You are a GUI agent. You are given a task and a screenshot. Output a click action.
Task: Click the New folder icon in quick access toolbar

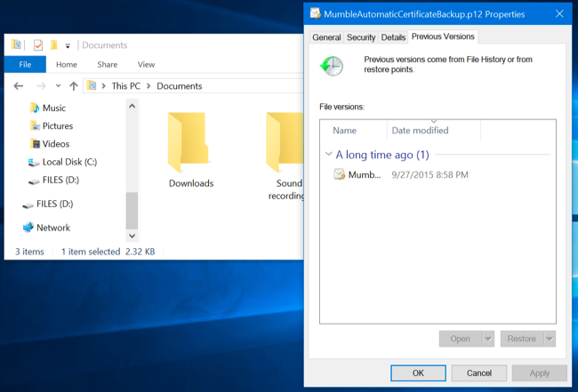54,45
